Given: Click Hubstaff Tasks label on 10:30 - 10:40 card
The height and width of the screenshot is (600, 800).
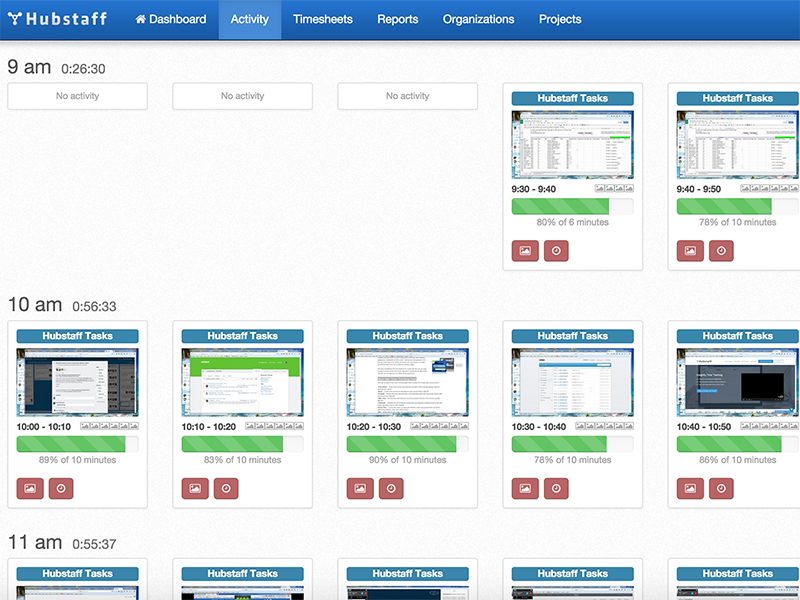Looking at the screenshot, I should click(x=572, y=336).
